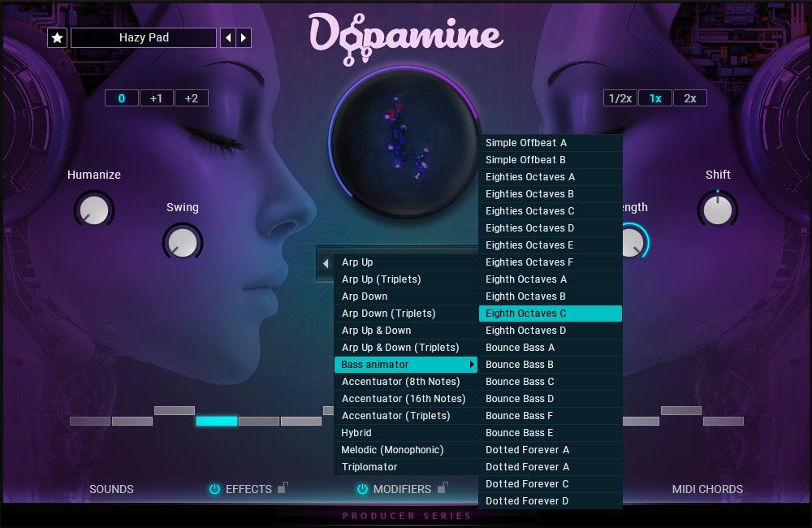Click the previous preset arrow
The image size is (812, 528).
pyautogui.click(x=227, y=37)
